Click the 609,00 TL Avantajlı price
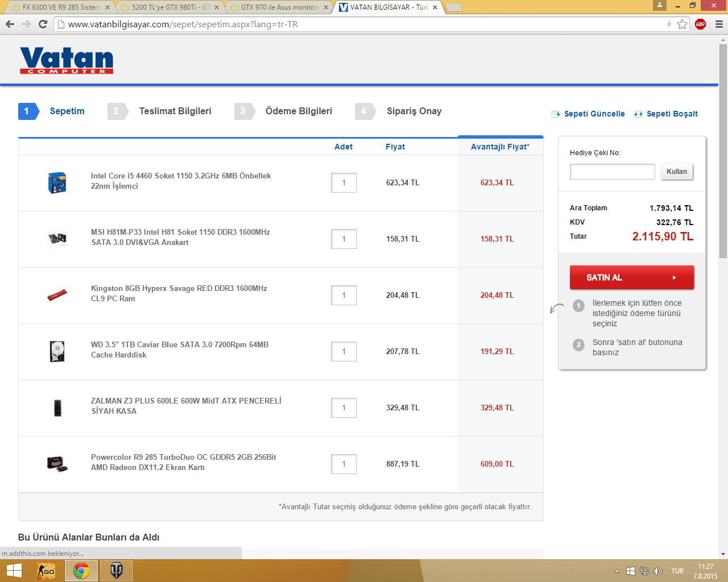Screen dimensions: 728x582 (x=497, y=464)
